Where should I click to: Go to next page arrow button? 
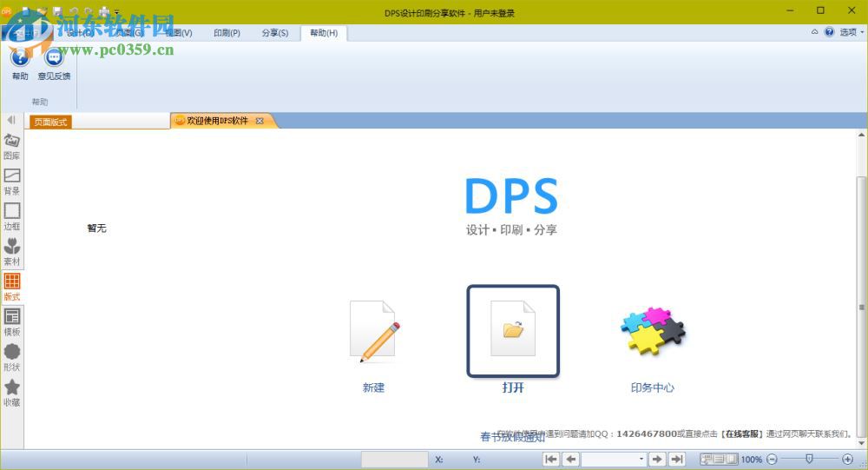[x=657, y=459]
